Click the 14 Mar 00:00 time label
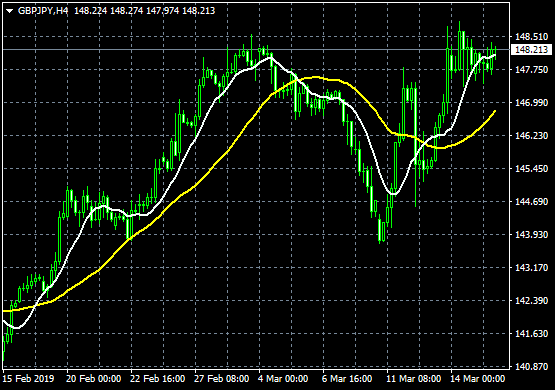This screenshot has width=555, height=390. tap(478, 379)
